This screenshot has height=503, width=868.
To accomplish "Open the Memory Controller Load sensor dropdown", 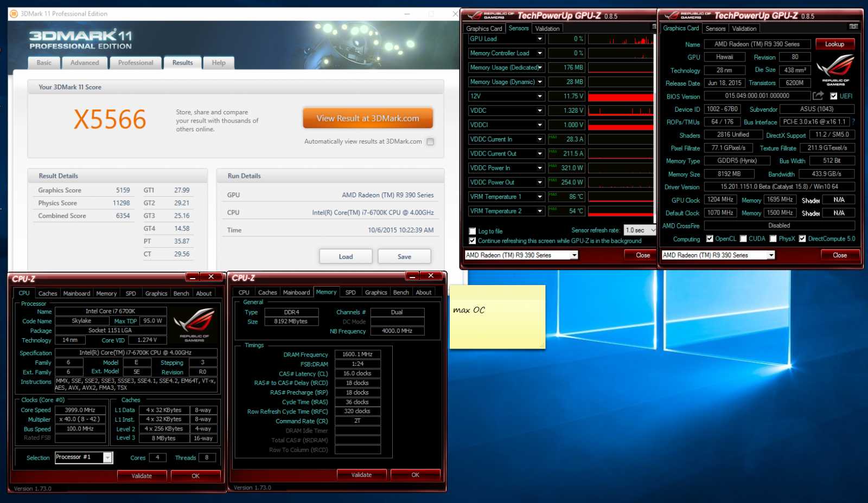I will (540, 53).
